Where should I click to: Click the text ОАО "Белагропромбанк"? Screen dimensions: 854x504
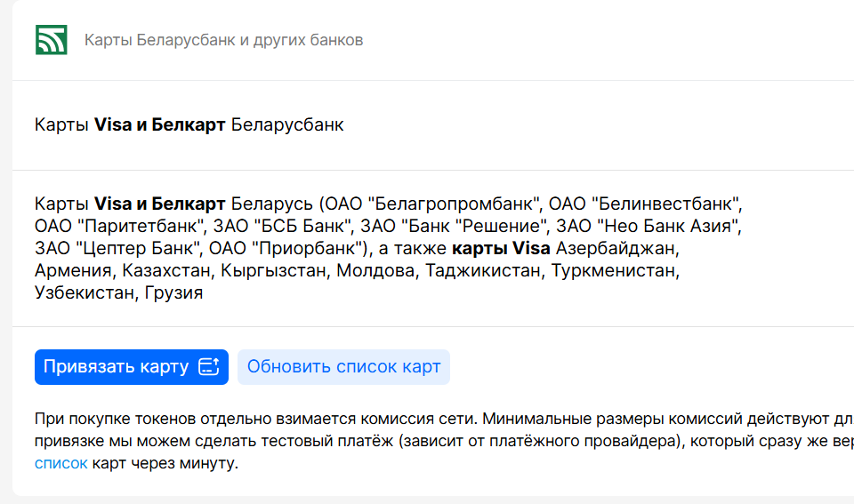pos(433,204)
